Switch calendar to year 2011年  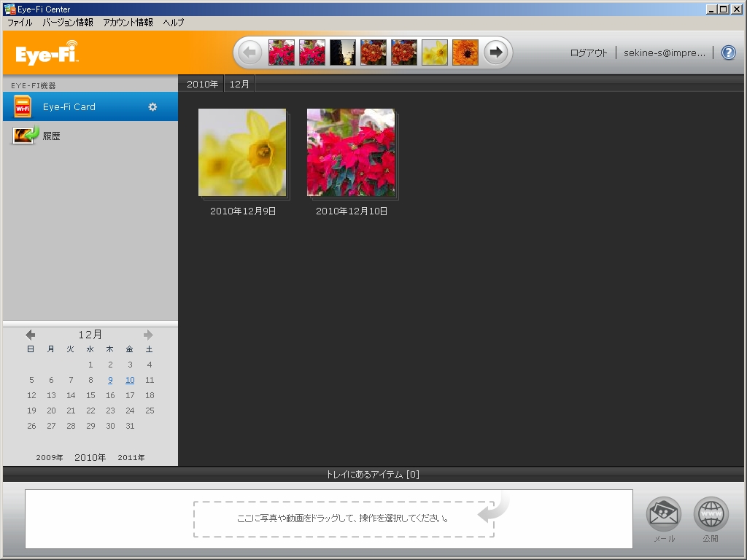point(131,457)
